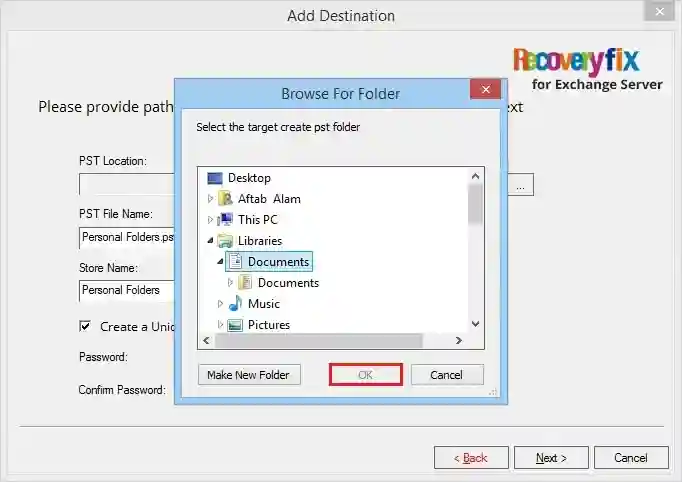
Task: Go to the previous step with Back
Action: click(471, 458)
